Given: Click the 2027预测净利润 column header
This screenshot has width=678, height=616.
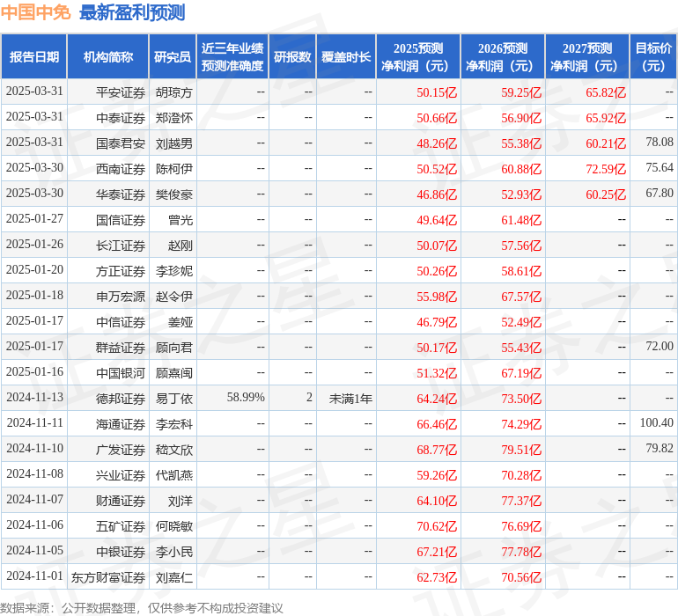Looking at the screenshot, I should (586, 57).
